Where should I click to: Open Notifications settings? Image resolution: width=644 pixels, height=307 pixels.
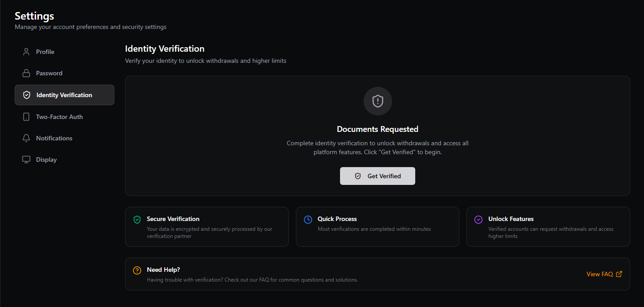point(65,138)
